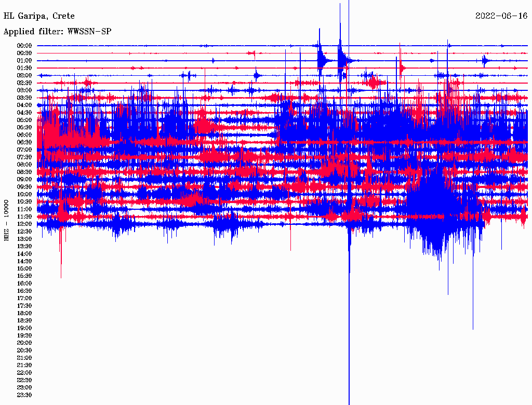Click the 00:30 time label

pos(24,53)
